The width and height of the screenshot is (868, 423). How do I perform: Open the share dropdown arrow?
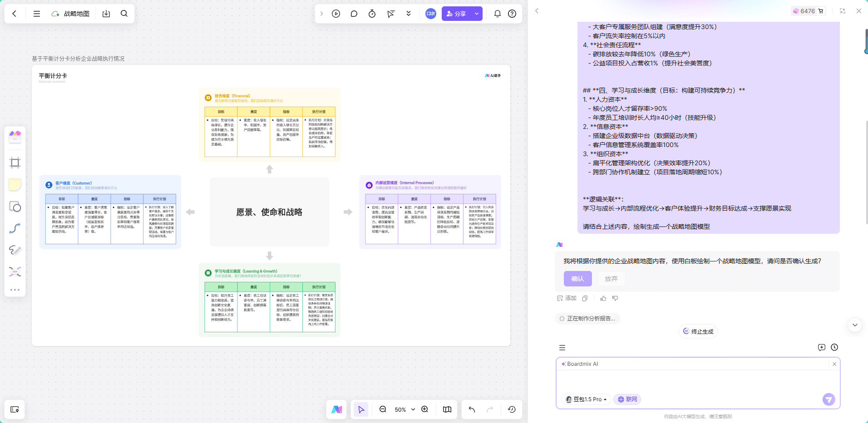pyautogui.click(x=477, y=14)
